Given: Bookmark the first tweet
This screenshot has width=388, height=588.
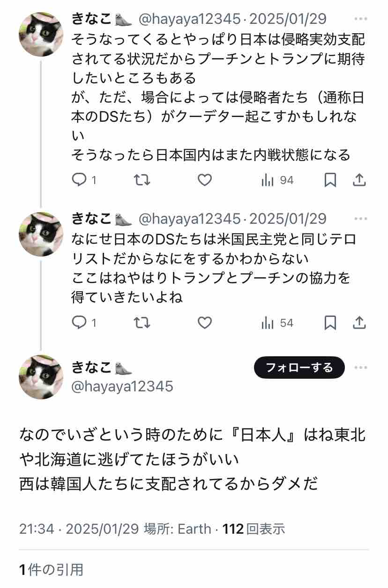Looking at the screenshot, I should (330, 180).
